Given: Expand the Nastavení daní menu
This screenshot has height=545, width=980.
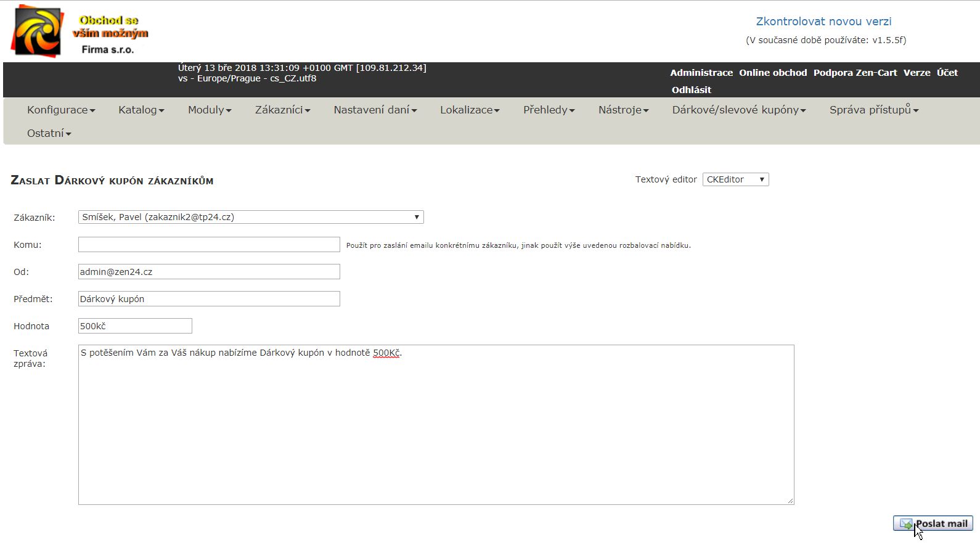Looking at the screenshot, I should tap(375, 110).
